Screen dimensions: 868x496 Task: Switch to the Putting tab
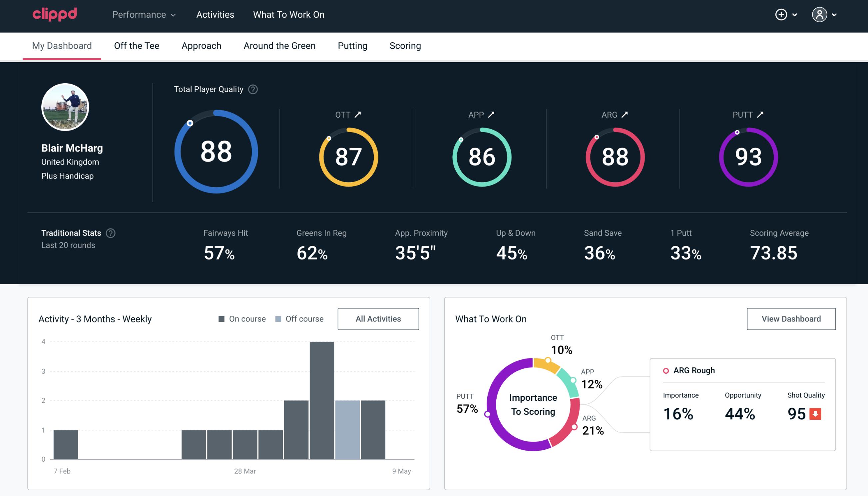point(352,45)
